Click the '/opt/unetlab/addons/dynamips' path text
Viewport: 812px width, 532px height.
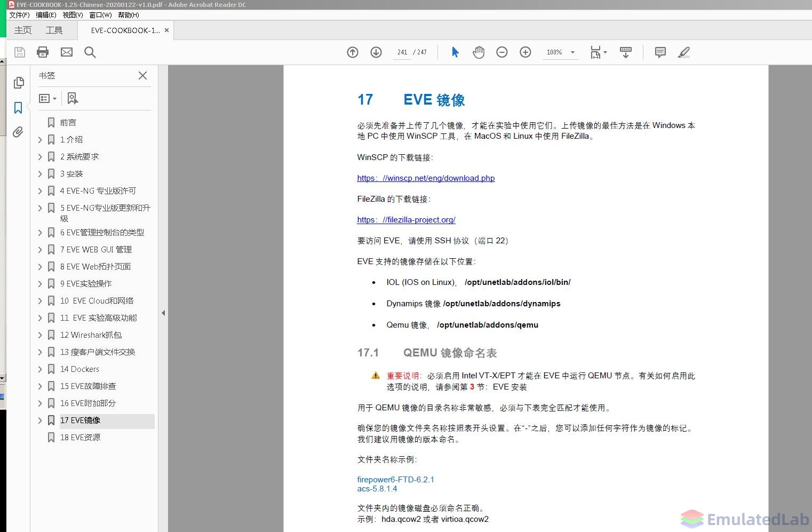(501, 304)
